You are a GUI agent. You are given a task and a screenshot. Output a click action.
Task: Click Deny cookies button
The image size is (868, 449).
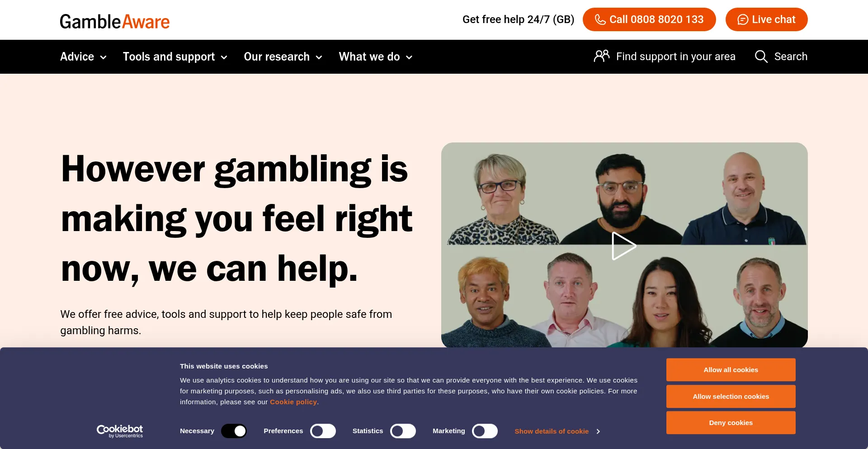click(x=731, y=423)
